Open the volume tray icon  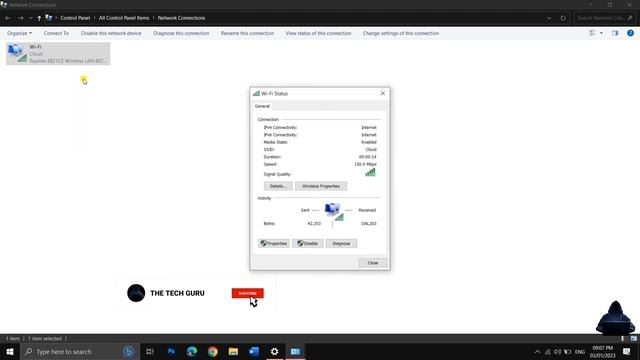[558, 352]
